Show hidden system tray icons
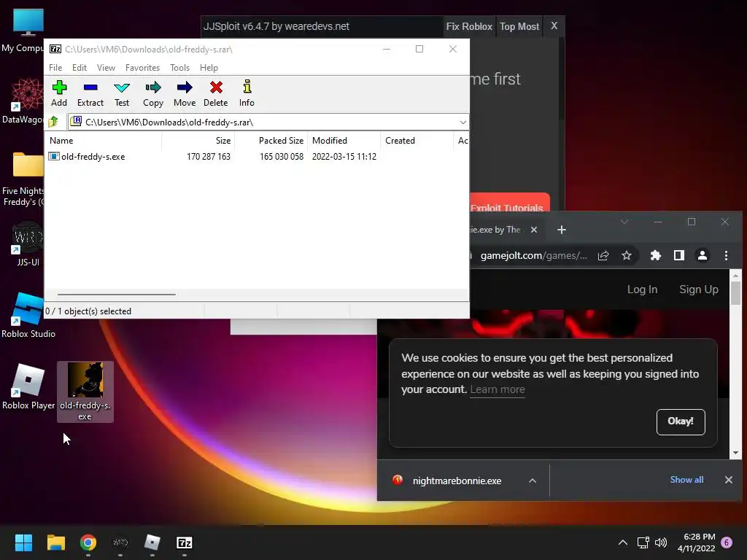Screen dimensions: 747x560 (623, 542)
